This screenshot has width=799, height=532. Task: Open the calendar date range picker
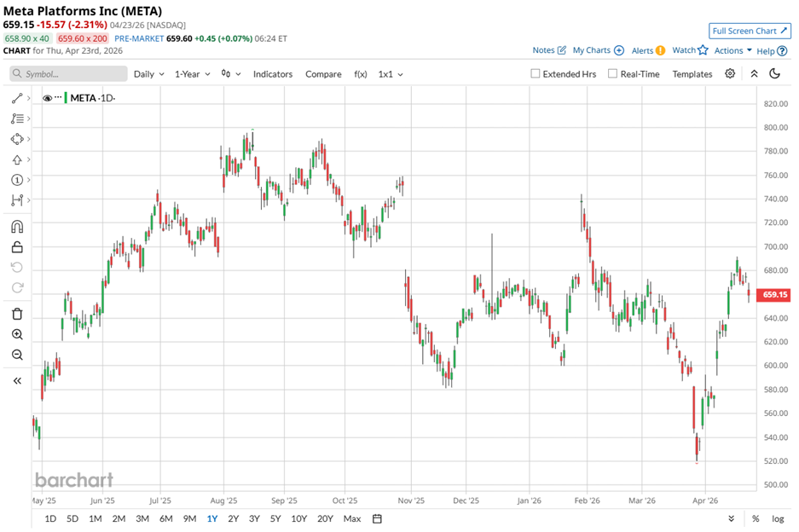pos(377,518)
